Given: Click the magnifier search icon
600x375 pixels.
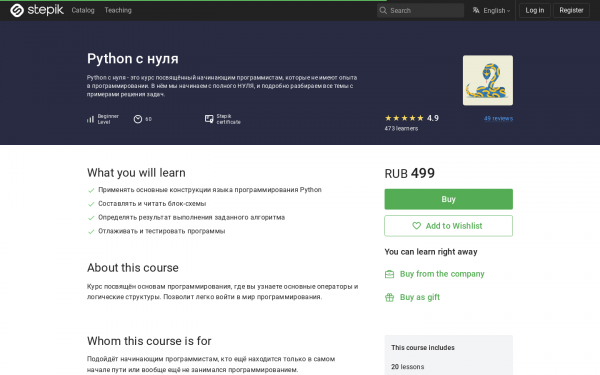Looking at the screenshot, I should tap(383, 10).
